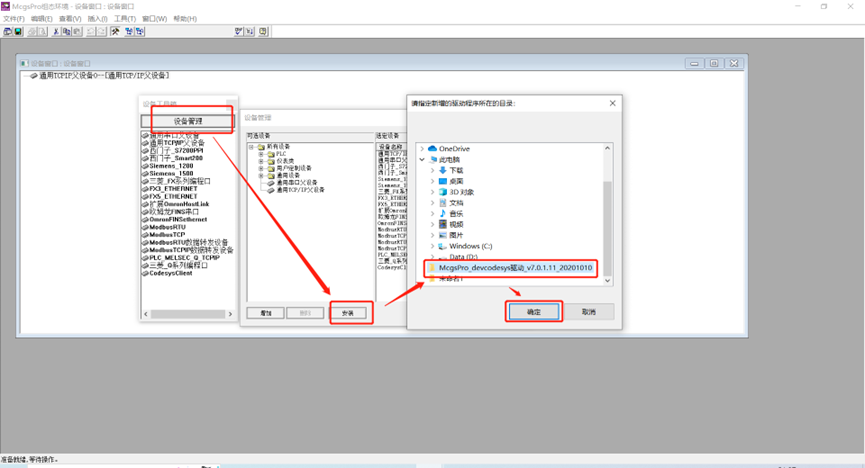Click the 设备管理 button

point(188,121)
